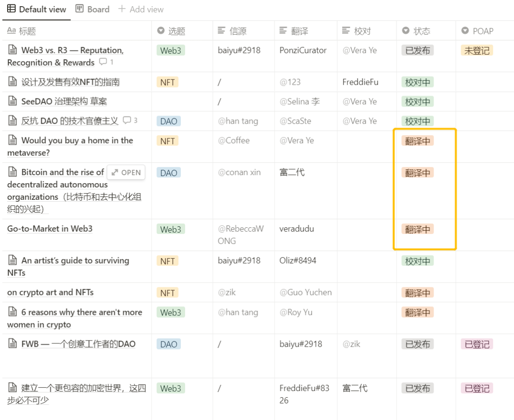The image size is (514, 420).
Task: Click the plus icon for Add view
Action: [122, 9]
